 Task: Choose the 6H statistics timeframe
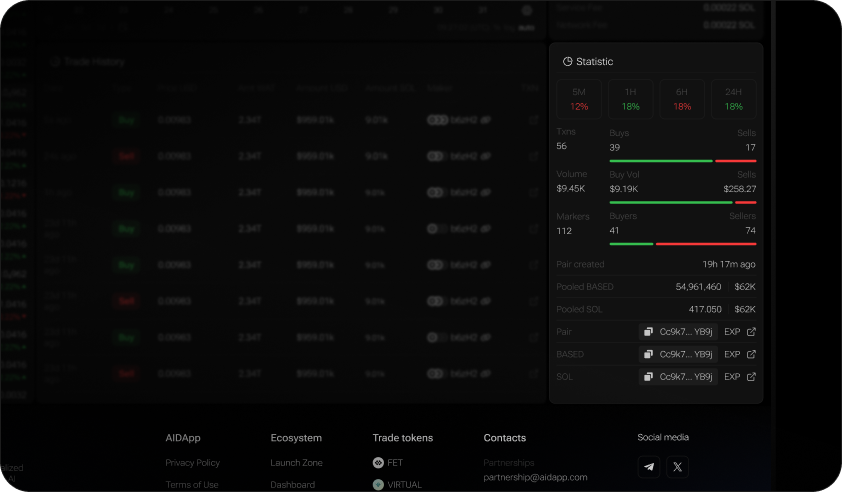[x=682, y=99]
